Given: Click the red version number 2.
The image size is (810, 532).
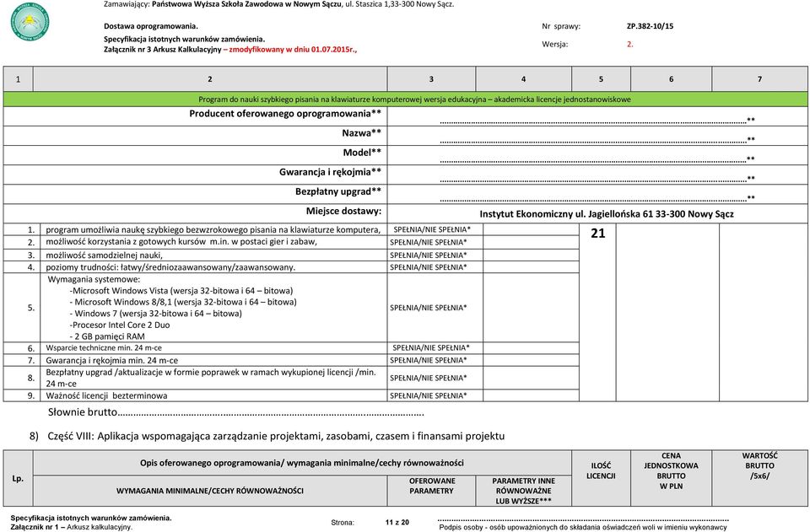Looking at the screenshot, I should 629,45.
